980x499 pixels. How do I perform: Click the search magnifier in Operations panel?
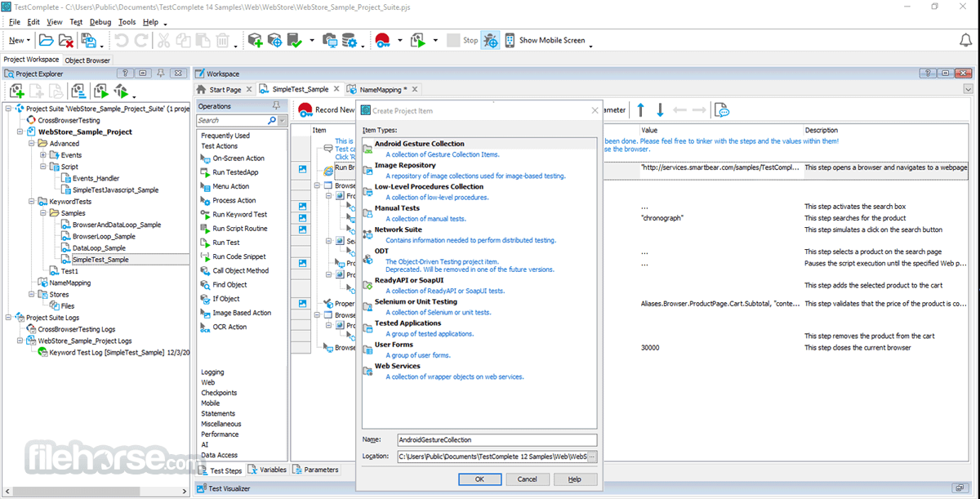click(x=271, y=120)
